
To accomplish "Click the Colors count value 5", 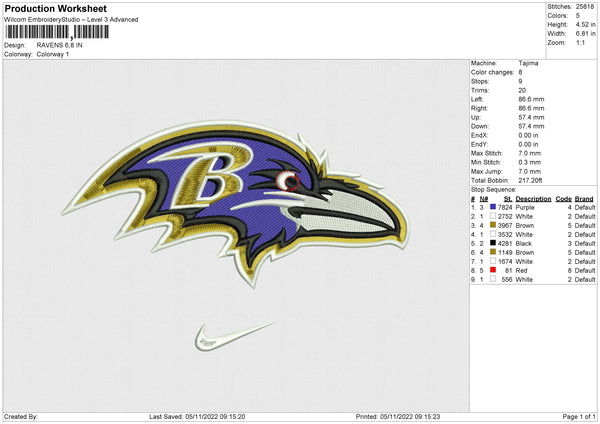I will pyautogui.click(x=578, y=16).
